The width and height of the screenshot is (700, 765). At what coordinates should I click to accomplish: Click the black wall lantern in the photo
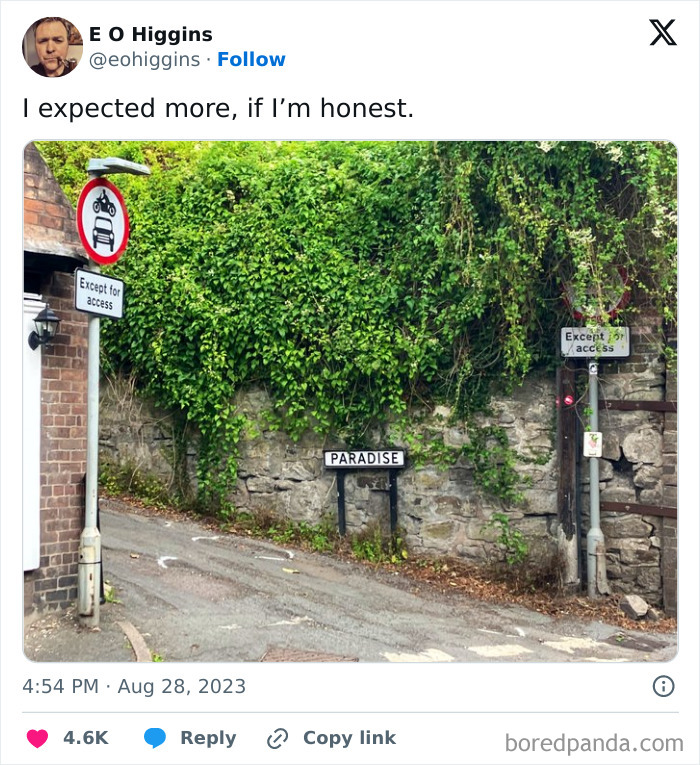coord(44,326)
